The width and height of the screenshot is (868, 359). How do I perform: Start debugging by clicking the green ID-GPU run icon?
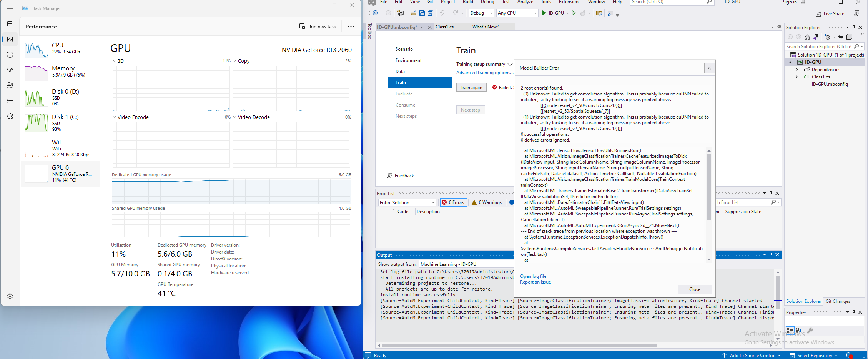tap(544, 13)
